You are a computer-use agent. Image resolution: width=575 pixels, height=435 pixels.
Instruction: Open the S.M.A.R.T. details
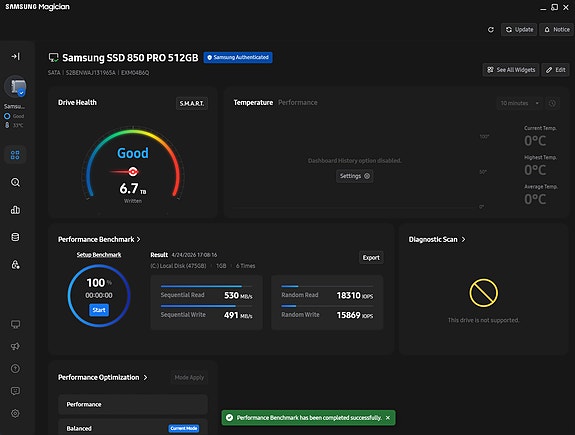coord(192,103)
